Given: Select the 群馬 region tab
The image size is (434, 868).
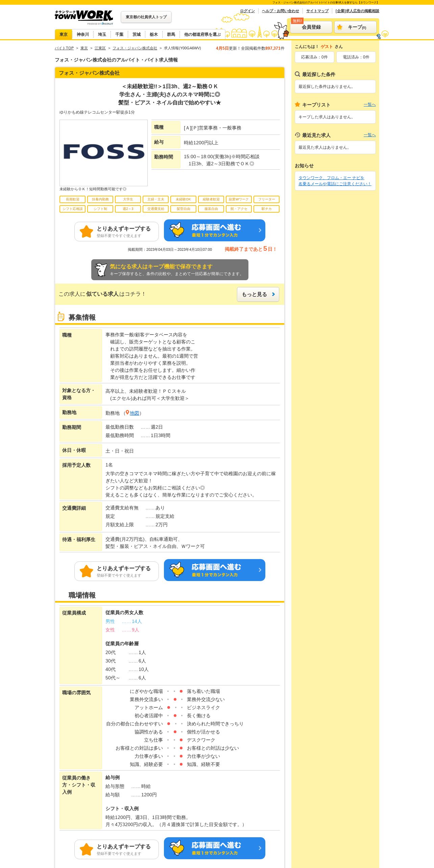Looking at the screenshot, I should tap(171, 34).
